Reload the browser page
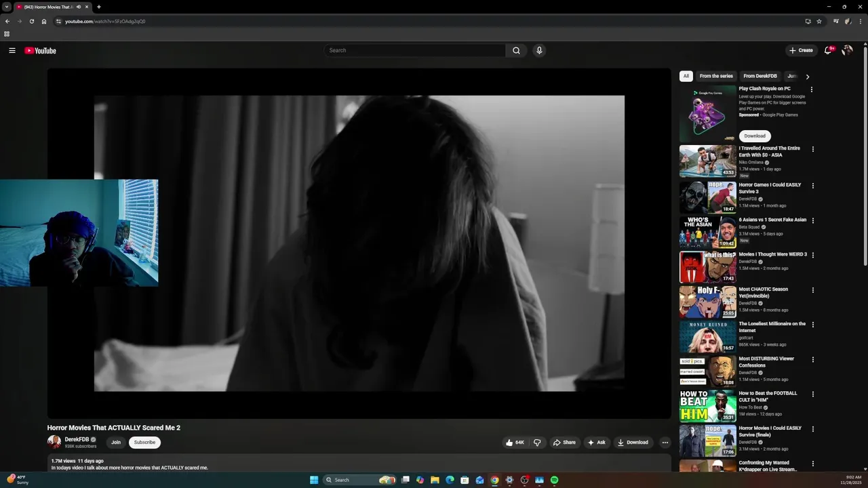This screenshot has width=868, height=488. [31, 21]
